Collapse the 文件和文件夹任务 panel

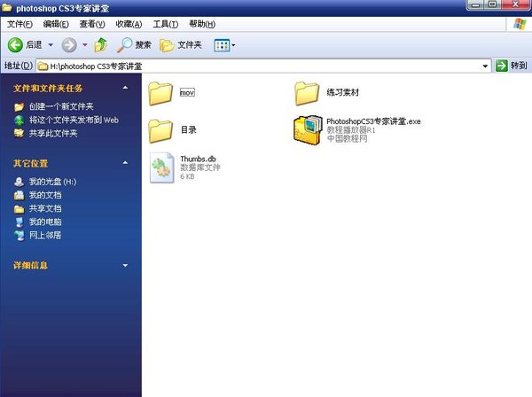point(125,88)
